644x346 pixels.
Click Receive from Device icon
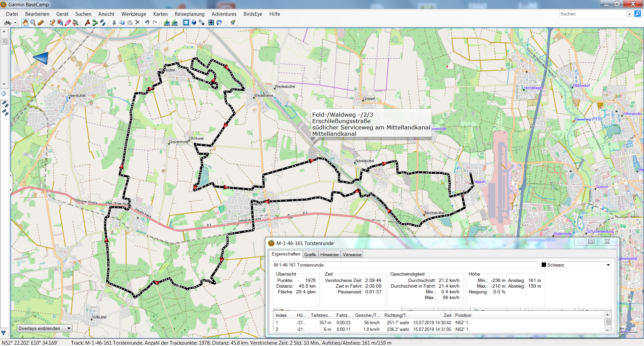[x=174, y=22]
